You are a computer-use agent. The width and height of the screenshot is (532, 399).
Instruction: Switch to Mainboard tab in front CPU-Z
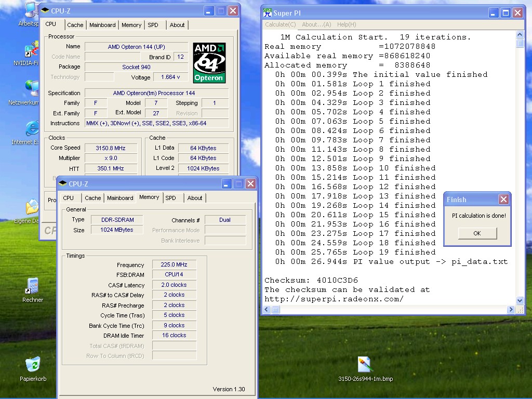point(120,198)
